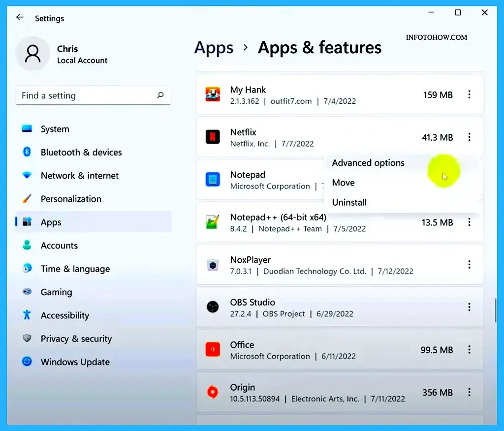504x431 pixels.
Task: Click the Apps sidebar icon
Action: 27,222
